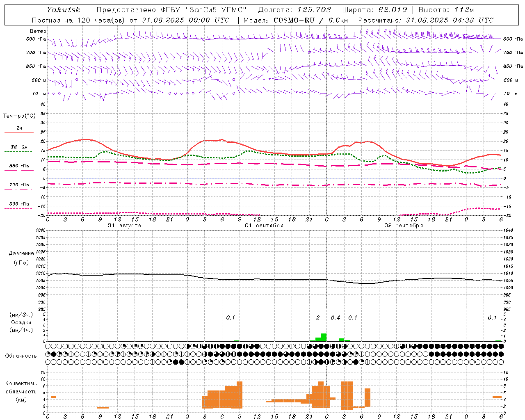Click the "(км)" unit under convective cloudiness
This screenshot has height=420, width=525.
click(21, 399)
